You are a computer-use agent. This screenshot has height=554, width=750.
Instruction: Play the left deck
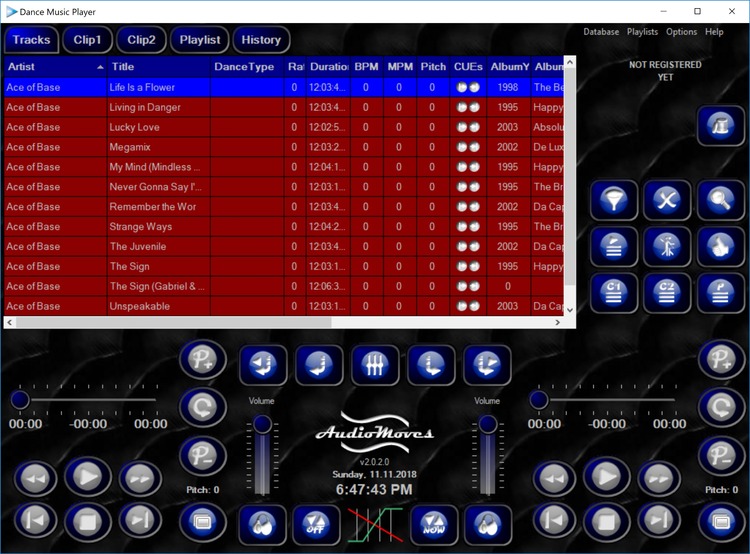coord(88,477)
